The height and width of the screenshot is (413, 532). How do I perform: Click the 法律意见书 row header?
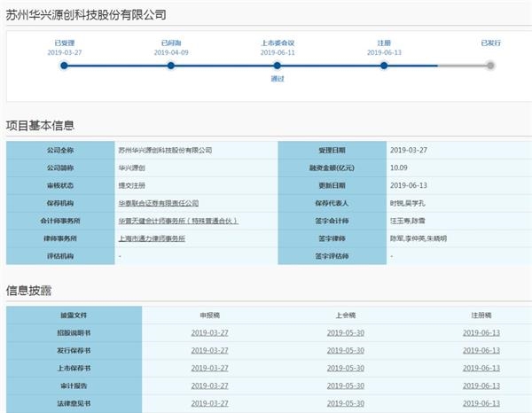[x=74, y=403]
